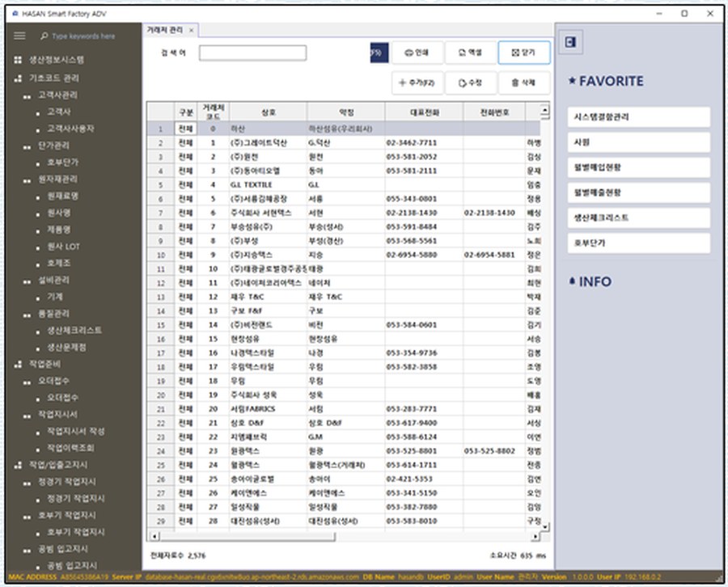Open 고객사 in the sidebar tree

[x=59, y=112]
